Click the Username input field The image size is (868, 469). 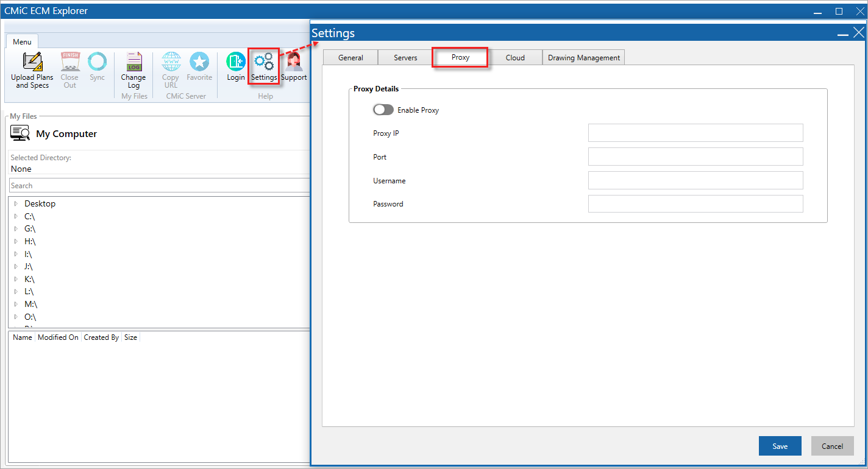point(695,180)
